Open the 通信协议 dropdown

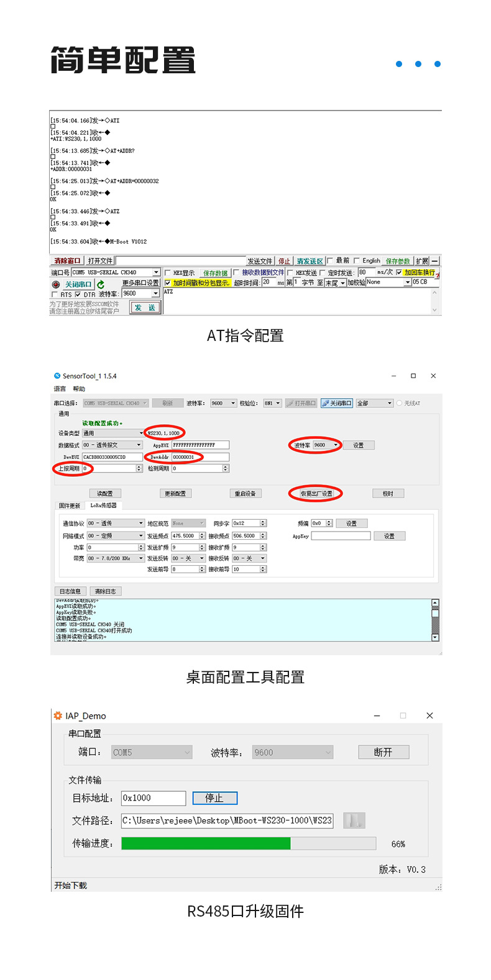point(116,523)
